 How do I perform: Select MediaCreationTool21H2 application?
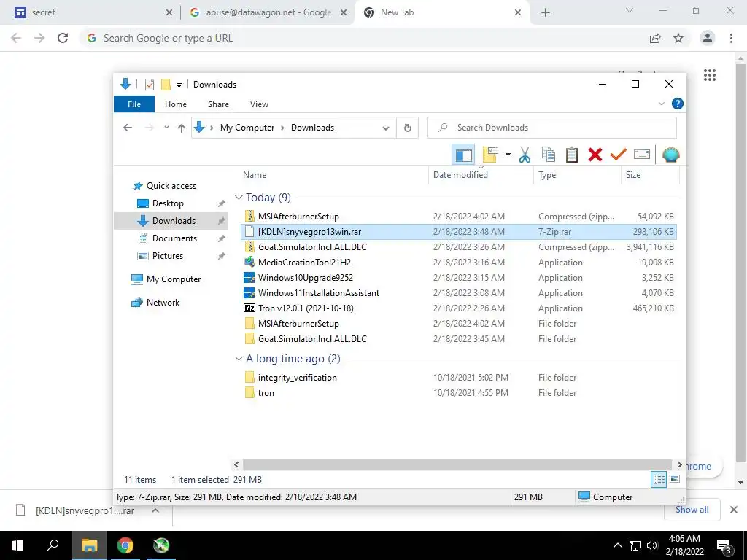pyautogui.click(x=458, y=262)
